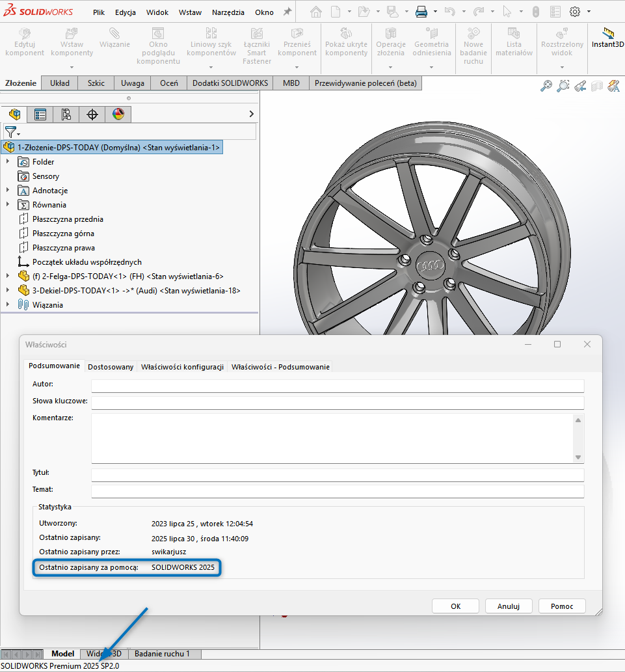Screen dimensions: 625x672
Task: Click the Home icon in the title bar
Action: point(316,12)
